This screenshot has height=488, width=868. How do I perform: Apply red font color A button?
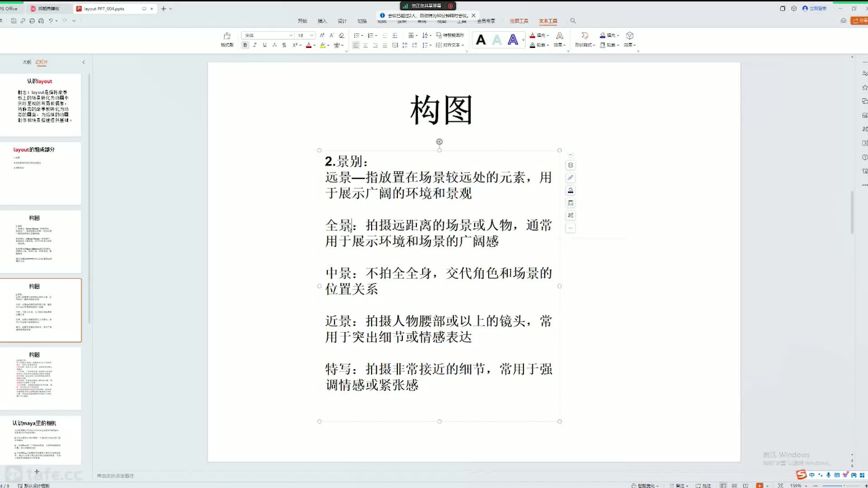click(x=308, y=45)
